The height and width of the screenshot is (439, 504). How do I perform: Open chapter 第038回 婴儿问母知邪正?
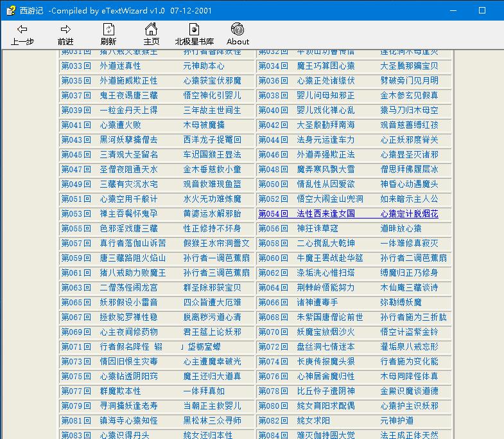(348, 96)
